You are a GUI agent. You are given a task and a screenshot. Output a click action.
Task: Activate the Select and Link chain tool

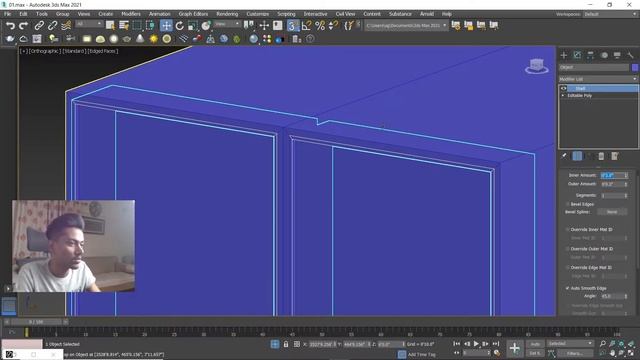[x=39, y=26]
